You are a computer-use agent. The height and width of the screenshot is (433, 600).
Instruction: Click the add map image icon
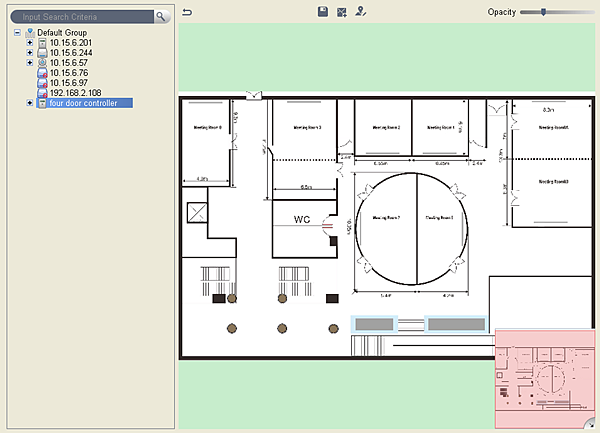point(341,11)
